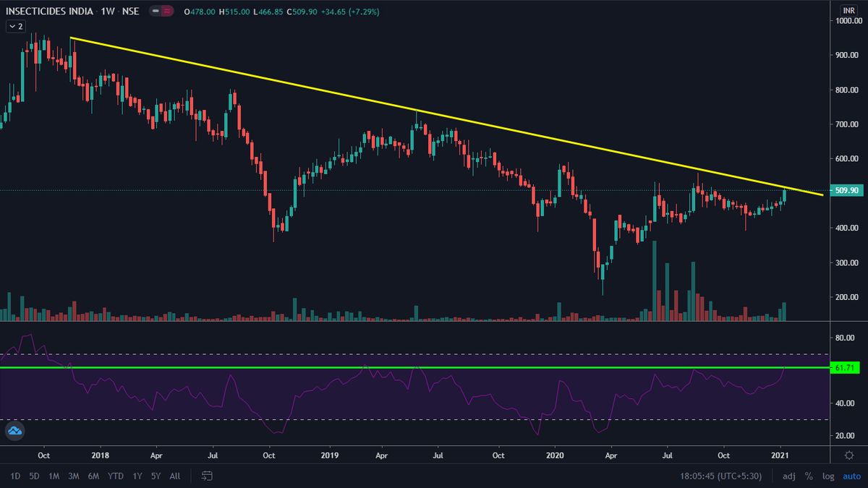868x488 pixels.
Task: Toggle percent scale mode
Action: (809, 476)
